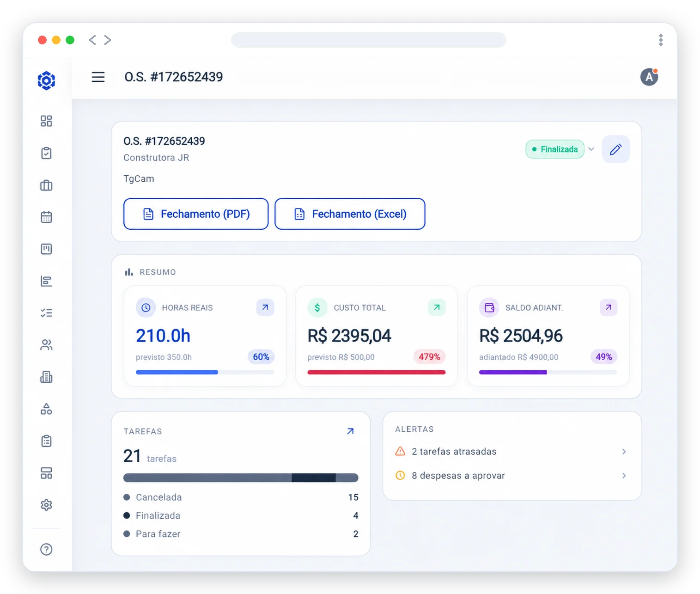Viewport: 700px width, 594px height.
Task: Open the Finalizada status dropdown
Action: 560,149
